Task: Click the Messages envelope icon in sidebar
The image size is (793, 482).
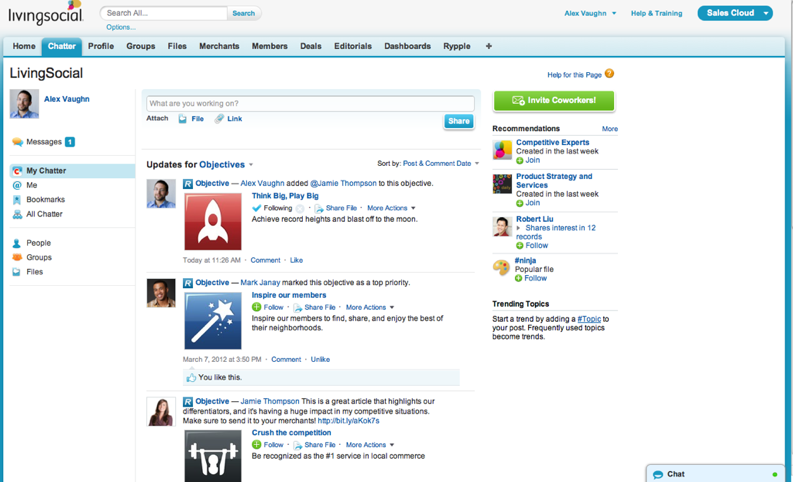Action: tap(17, 142)
